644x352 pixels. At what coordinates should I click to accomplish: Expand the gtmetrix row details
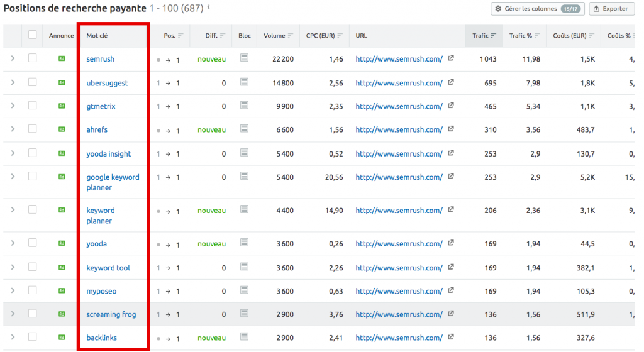pos(13,106)
